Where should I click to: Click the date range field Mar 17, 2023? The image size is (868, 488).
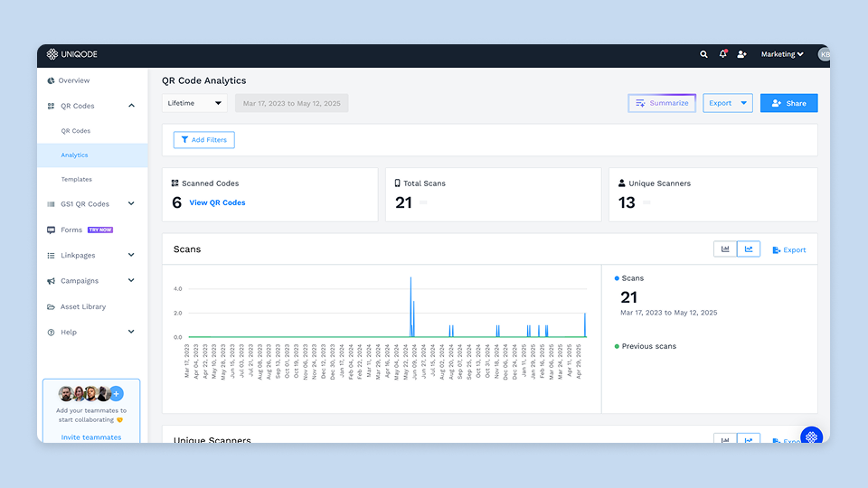pos(292,103)
